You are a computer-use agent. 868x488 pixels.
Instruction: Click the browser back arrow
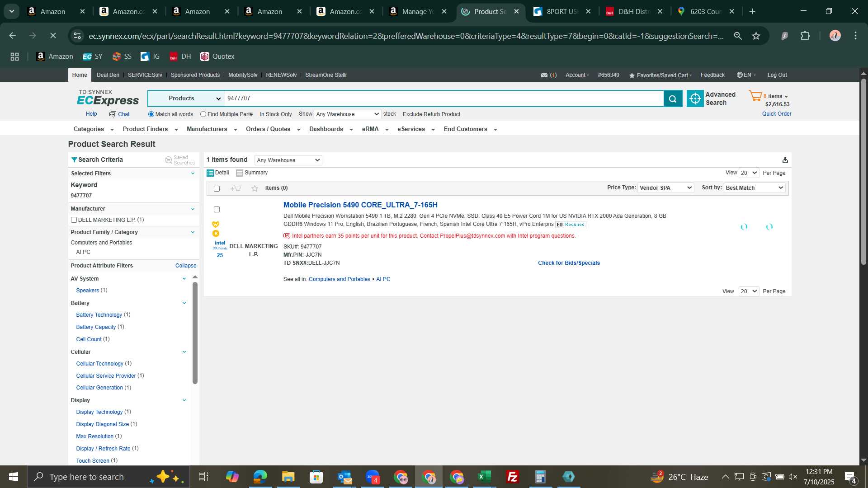(x=13, y=36)
